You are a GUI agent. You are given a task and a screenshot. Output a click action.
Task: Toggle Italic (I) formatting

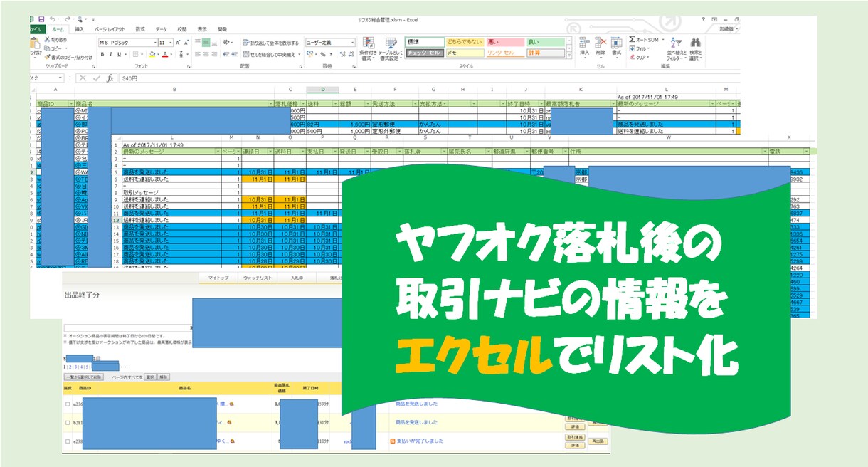110,54
